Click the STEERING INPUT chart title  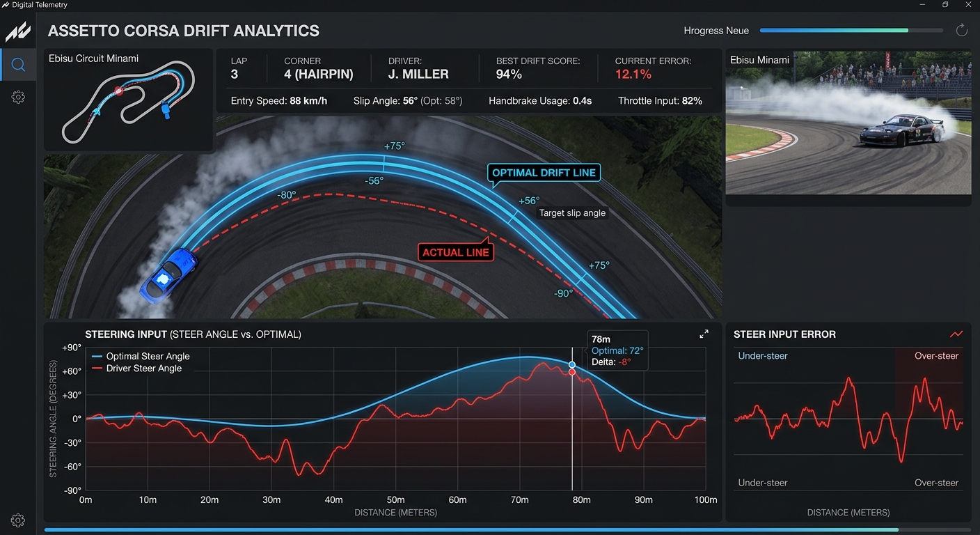pyautogui.click(x=193, y=334)
